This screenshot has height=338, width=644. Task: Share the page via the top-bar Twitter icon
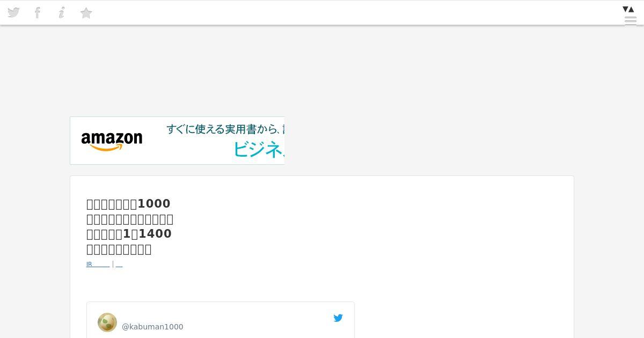13,12
